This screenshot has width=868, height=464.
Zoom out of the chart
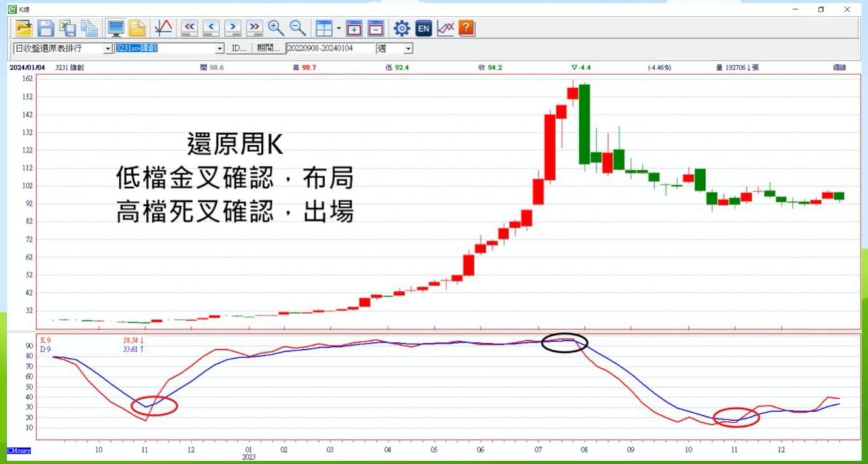click(298, 28)
